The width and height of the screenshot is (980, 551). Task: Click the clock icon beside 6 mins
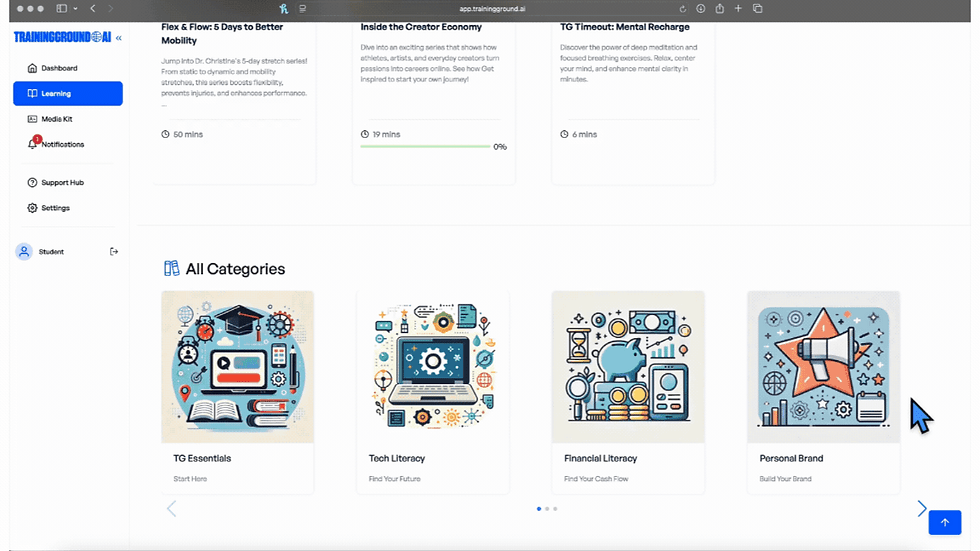(564, 134)
